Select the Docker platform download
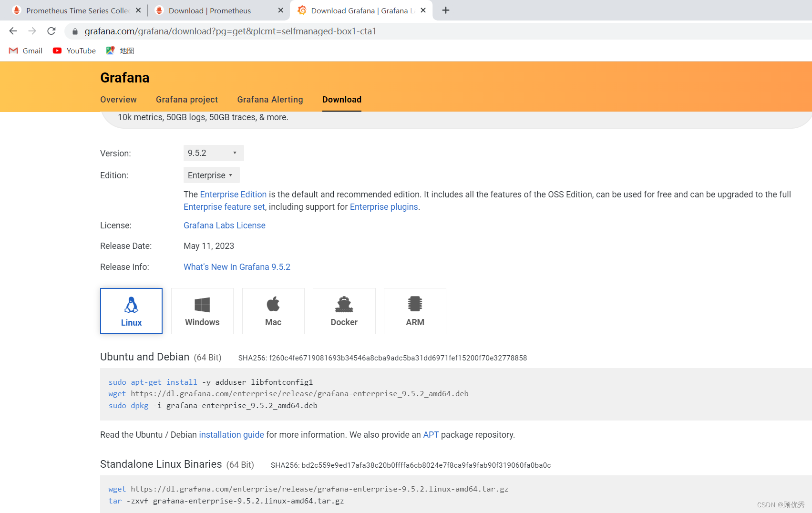Screen dimensions: 812x513 [344, 311]
